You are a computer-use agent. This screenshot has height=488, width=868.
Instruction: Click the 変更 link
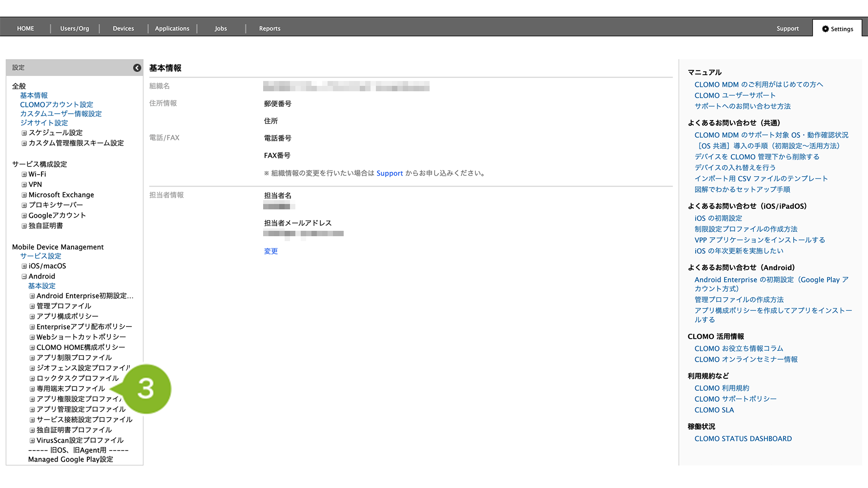[x=271, y=251]
